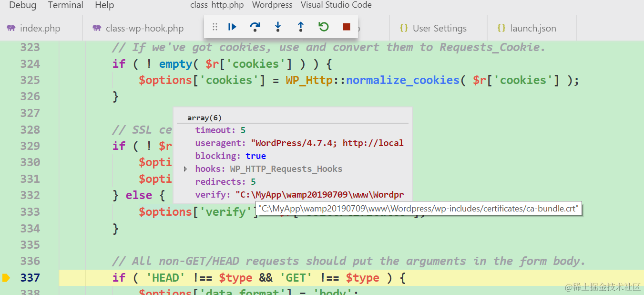Open the launch.json tab
644x295 pixels.
[532, 28]
